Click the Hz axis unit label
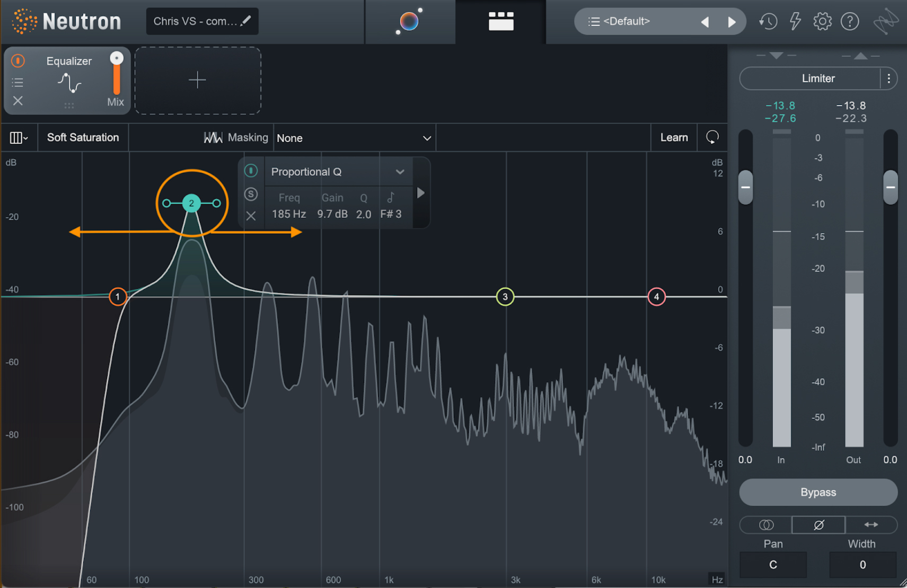This screenshot has height=588, width=907. tap(717, 580)
